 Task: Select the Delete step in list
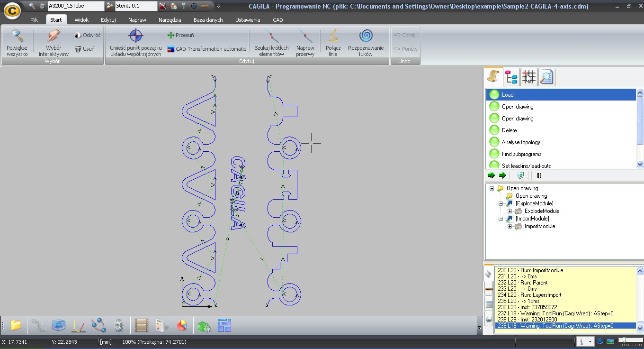[561, 130]
